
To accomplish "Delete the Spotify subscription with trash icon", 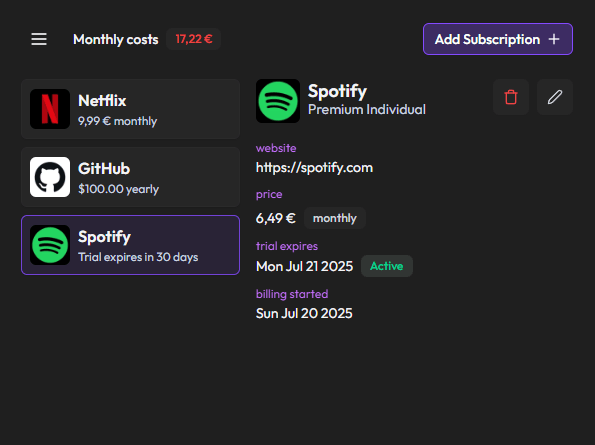I will pos(511,97).
